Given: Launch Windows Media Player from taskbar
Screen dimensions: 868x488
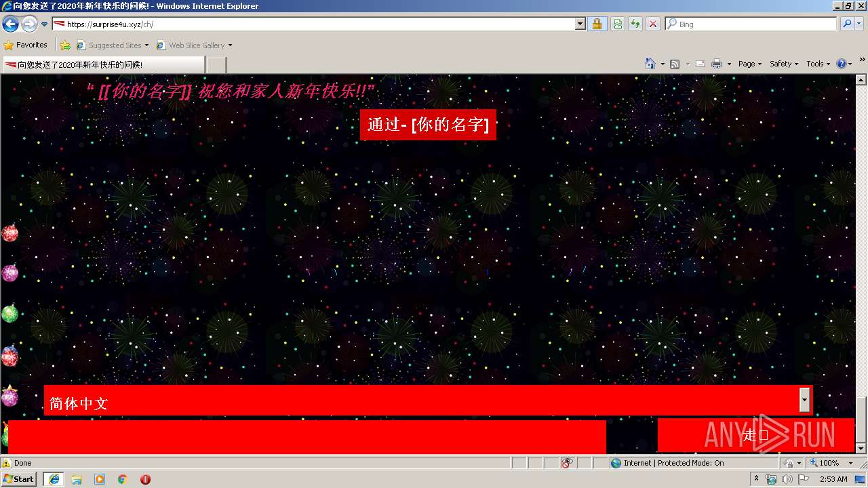Looking at the screenshot, I should (x=100, y=479).
